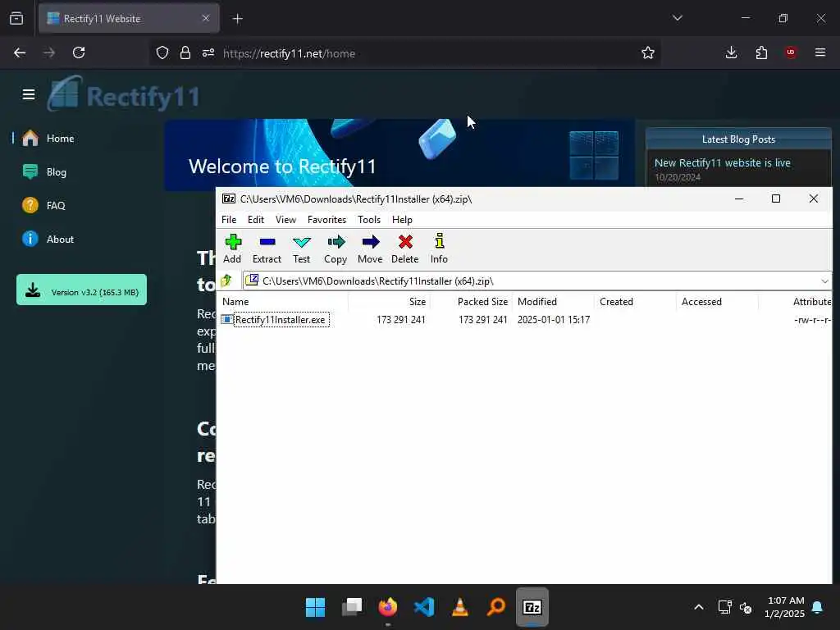The width and height of the screenshot is (840, 630).
Task: Open the Firefox application hamburger menu
Action: click(820, 52)
